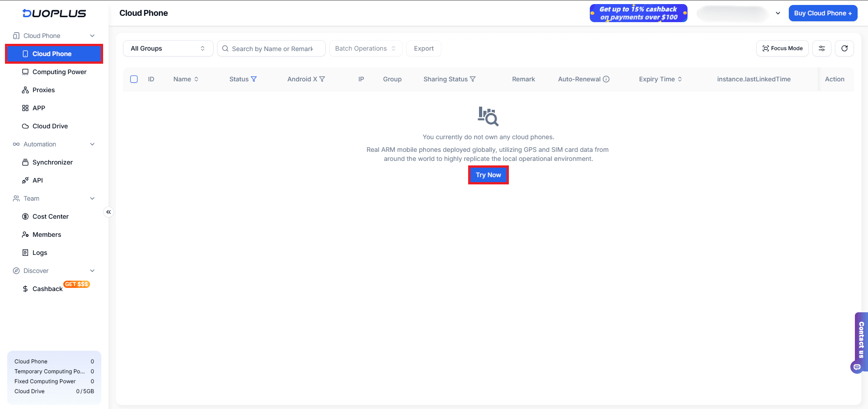Click the Buy Cloud Phone button
The height and width of the screenshot is (409, 868).
[x=823, y=13]
